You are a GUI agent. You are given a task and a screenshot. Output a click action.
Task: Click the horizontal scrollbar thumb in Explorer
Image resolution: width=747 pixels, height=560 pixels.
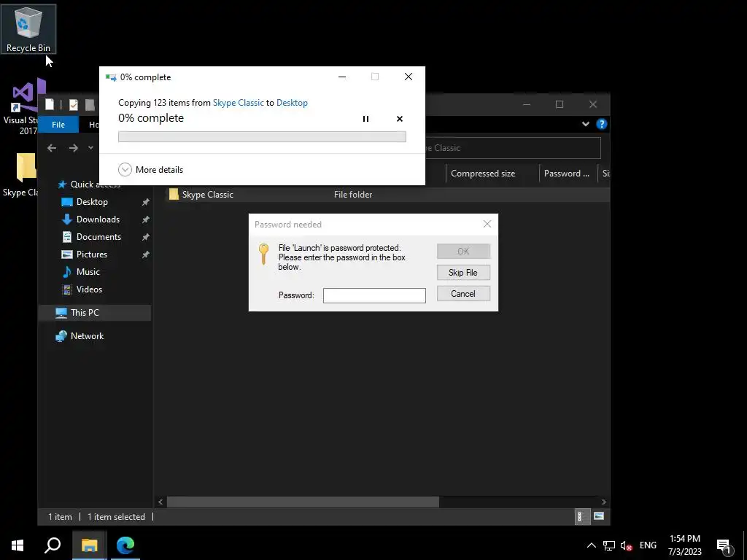303,502
